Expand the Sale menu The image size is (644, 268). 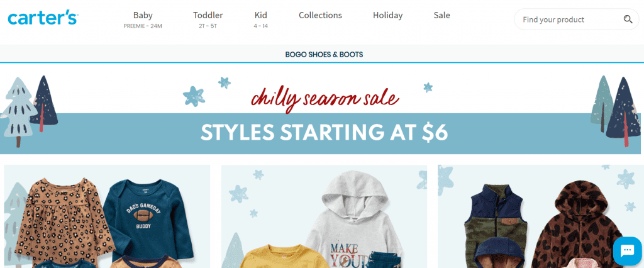pos(442,15)
